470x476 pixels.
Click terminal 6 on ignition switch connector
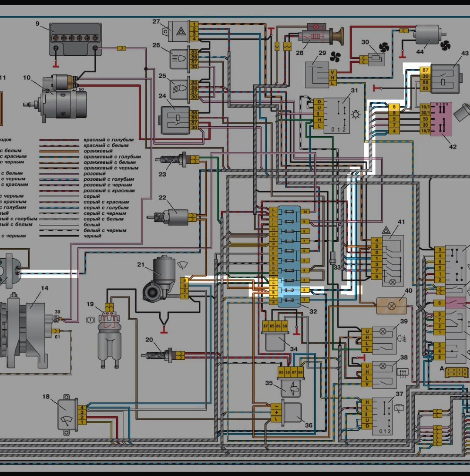coord(394,107)
